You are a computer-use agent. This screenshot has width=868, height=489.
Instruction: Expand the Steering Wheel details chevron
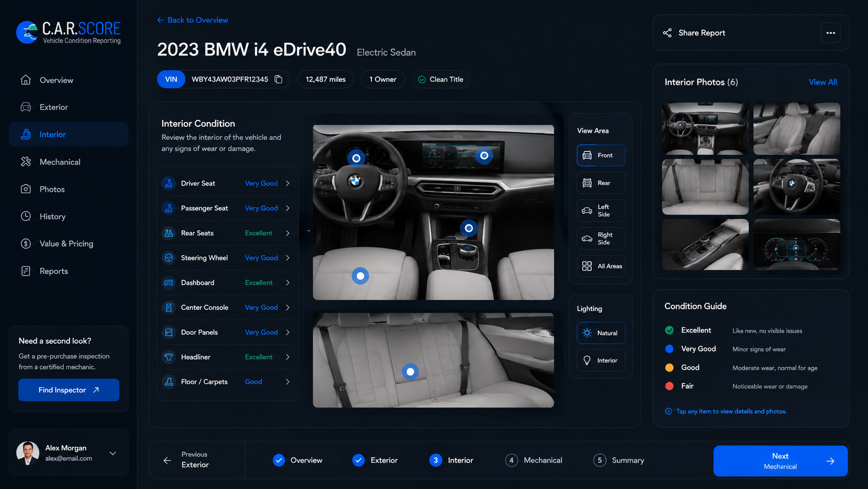pyautogui.click(x=288, y=258)
